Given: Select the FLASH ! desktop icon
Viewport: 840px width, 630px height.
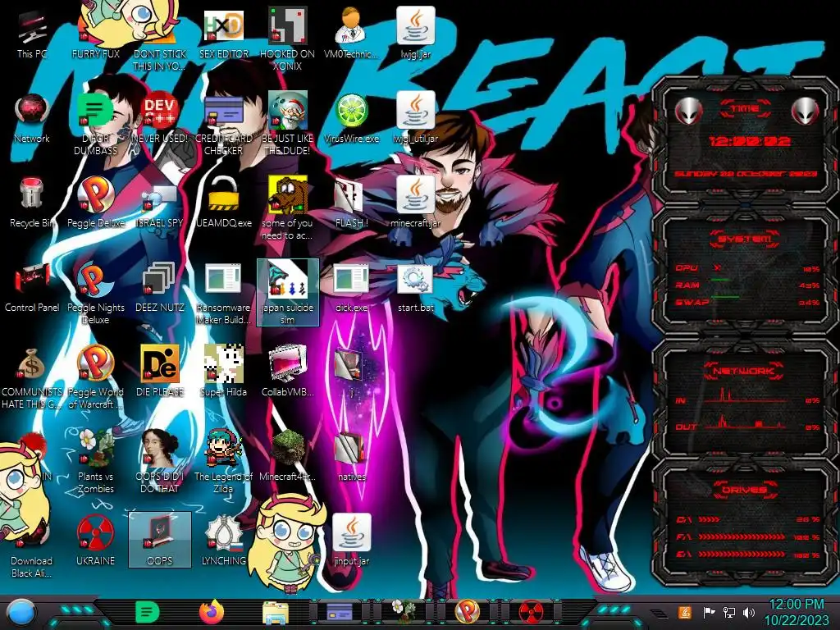Looking at the screenshot, I should tap(351, 203).
